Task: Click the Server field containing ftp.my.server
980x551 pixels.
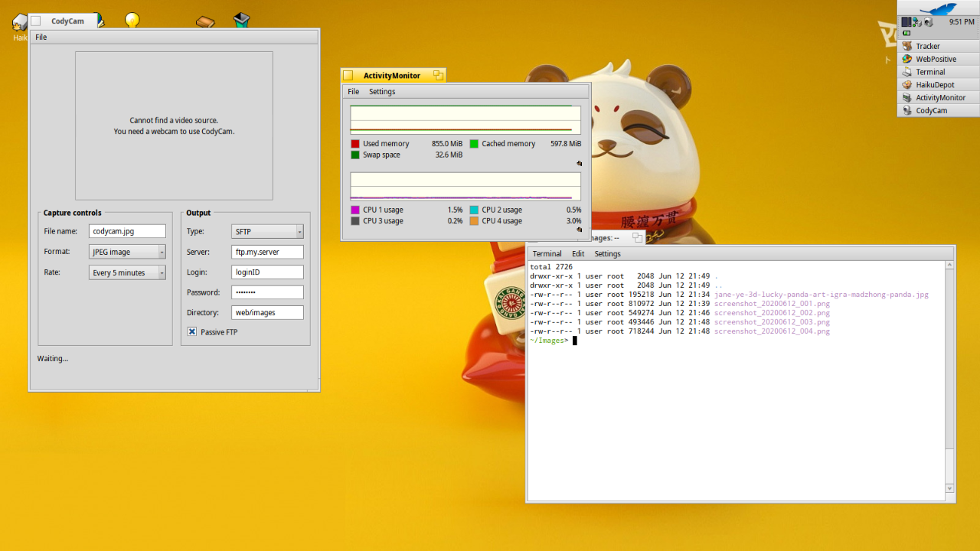Action: click(267, 252)
